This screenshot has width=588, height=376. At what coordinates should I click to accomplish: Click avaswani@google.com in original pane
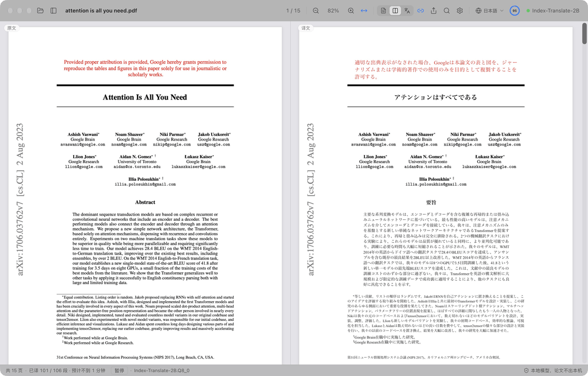(83, 144)
